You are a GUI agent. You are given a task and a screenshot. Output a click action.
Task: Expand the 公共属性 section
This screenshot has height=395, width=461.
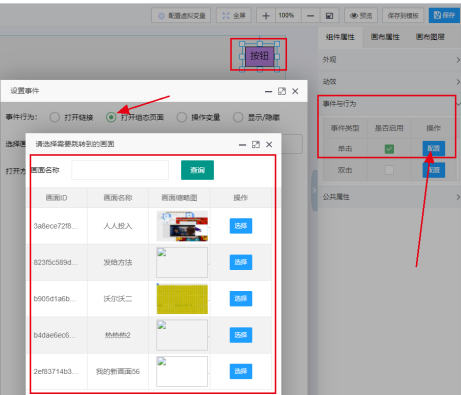(389, 197)
